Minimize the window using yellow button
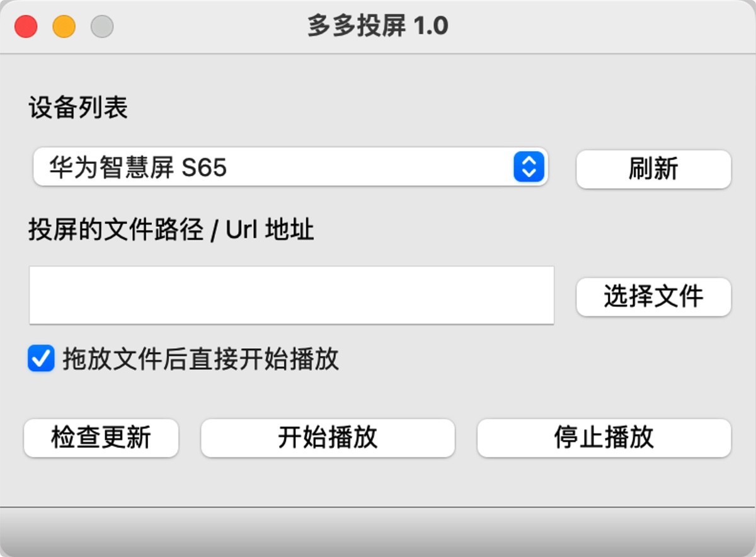Image resolution: width=756 pixels, height=557 pixels. tap(64, 27)
